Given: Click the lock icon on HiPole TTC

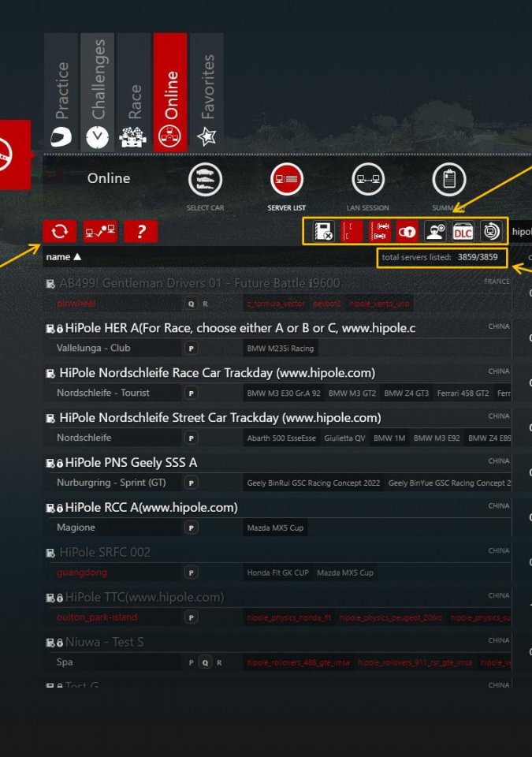Looking at the screenshot, I should (x=60, y=599).
